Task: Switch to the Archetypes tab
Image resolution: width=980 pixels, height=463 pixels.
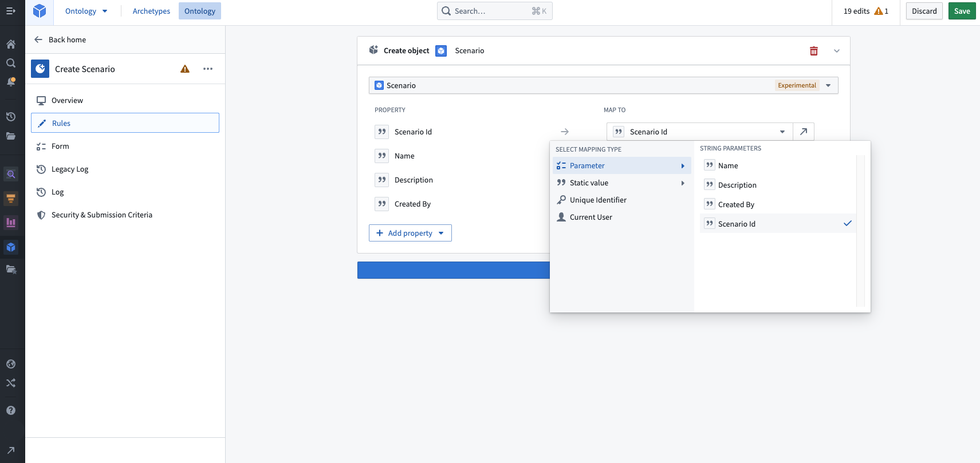Action: 151,11
